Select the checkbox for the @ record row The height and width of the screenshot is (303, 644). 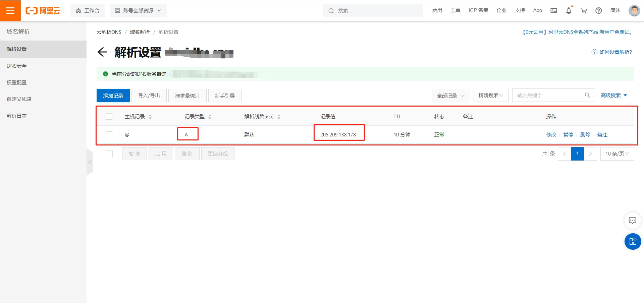point(109,134)
